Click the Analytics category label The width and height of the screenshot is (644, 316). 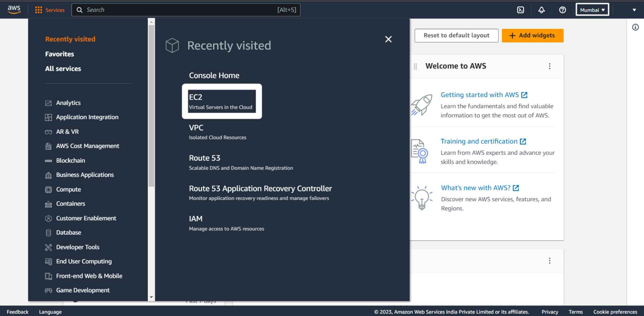(x=68, y=103)
